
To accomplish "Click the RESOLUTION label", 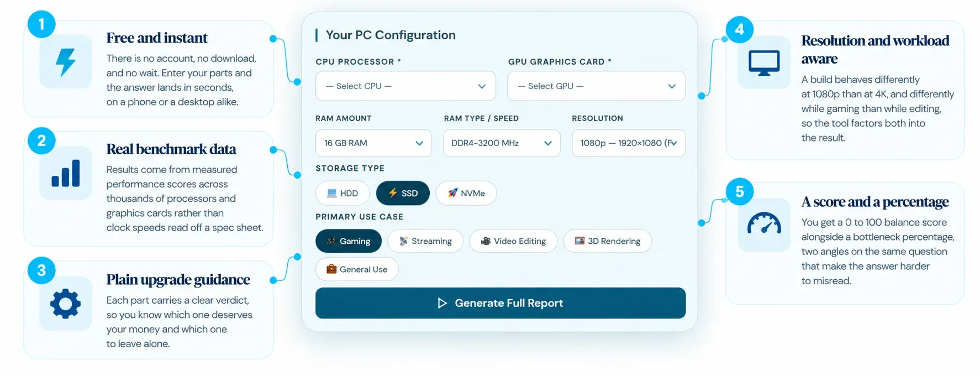I will 597,118.
